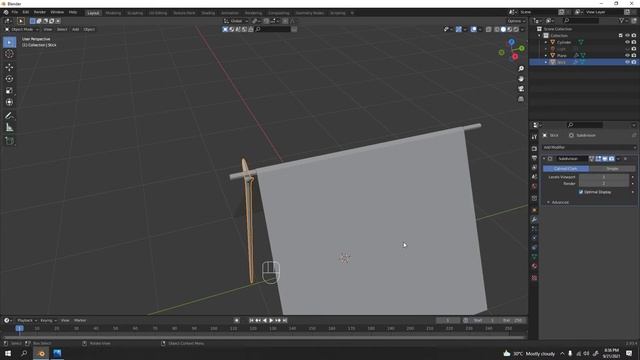Open the timeline Keying dropdown
Screen dimensions: 640x360
pos(48,320)
